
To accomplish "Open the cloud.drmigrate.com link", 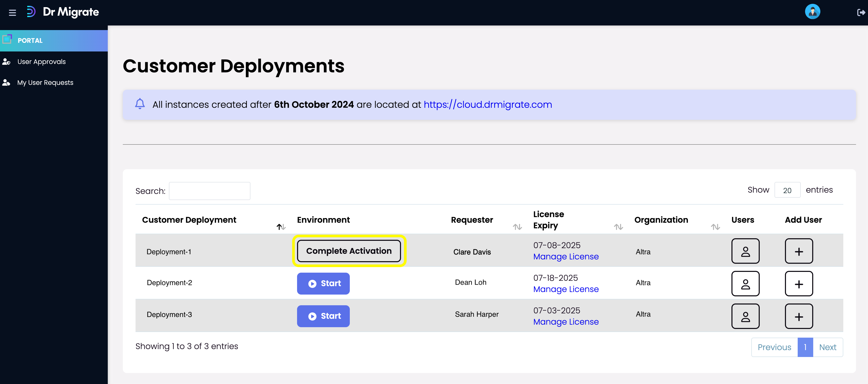I will click(x=488, y=104).
